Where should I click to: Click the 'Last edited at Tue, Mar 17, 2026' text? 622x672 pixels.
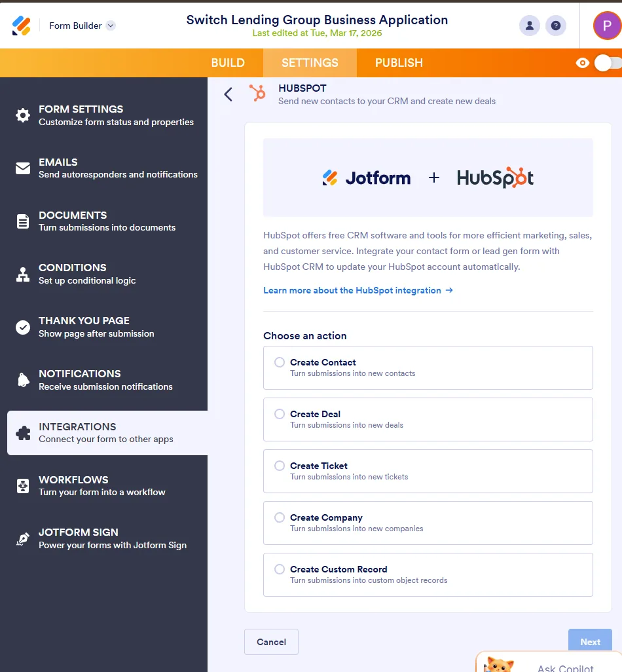[x=317, y=33]
